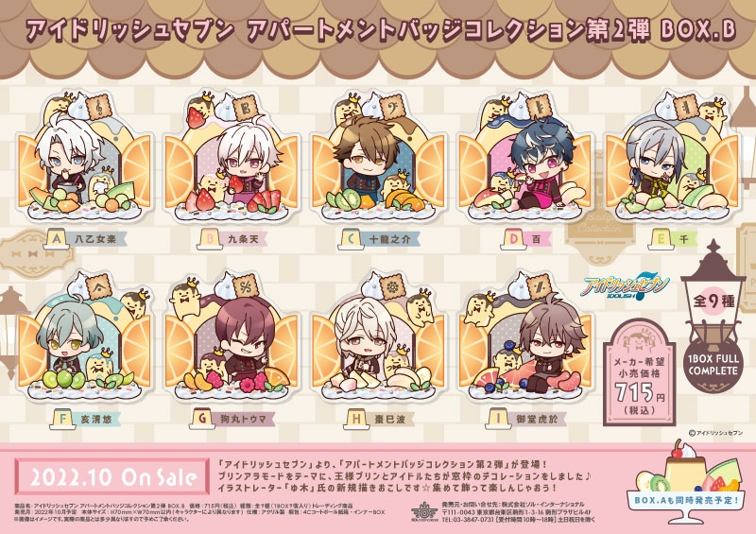Select the 九条天 badge illustration B
The height and width of the screenshot is (534, 756).
232,157
